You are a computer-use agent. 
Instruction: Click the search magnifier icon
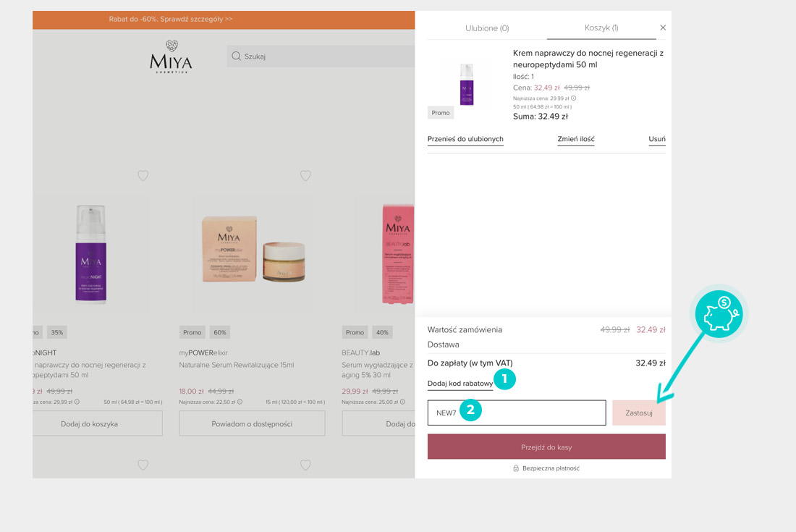[x=236, y=56]
